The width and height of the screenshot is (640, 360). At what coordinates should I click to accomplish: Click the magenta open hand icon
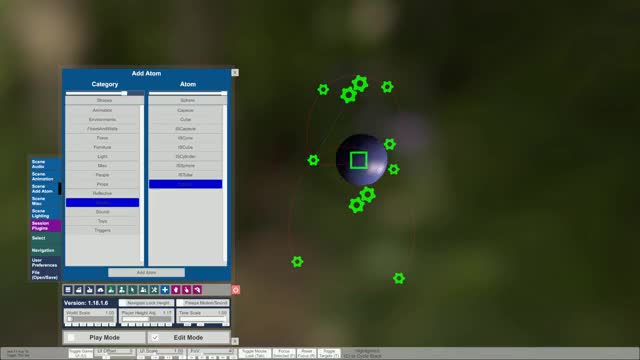click(x=176, y=290)
